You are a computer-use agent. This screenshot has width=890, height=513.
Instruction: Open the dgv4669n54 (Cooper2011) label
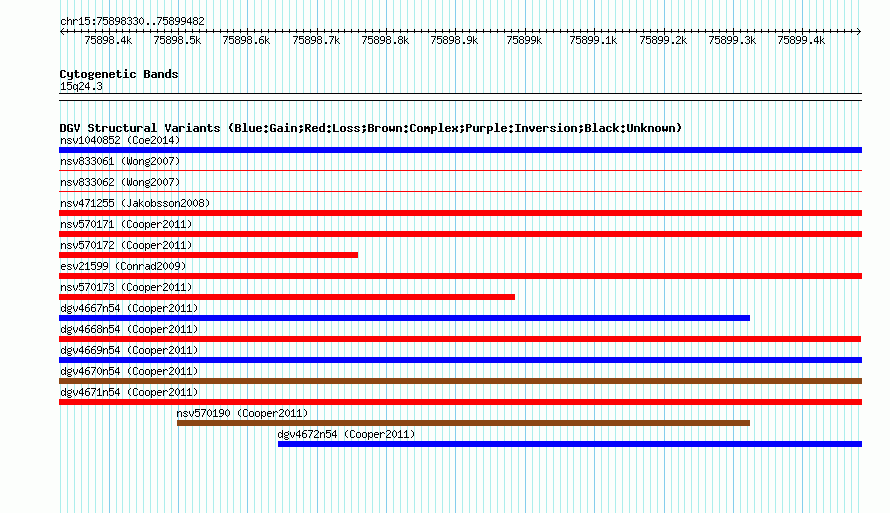click(129, 350)
